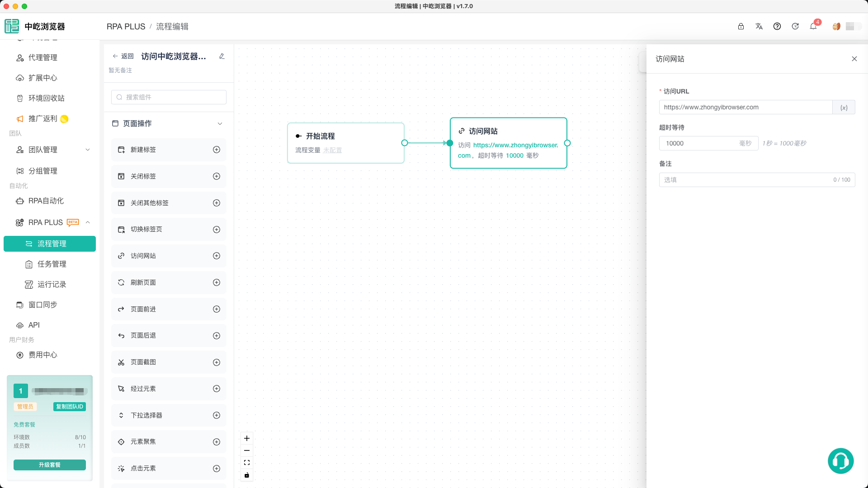
Task: Add the 下拉选择器 component via plus icon
Action: click(217, 415)
